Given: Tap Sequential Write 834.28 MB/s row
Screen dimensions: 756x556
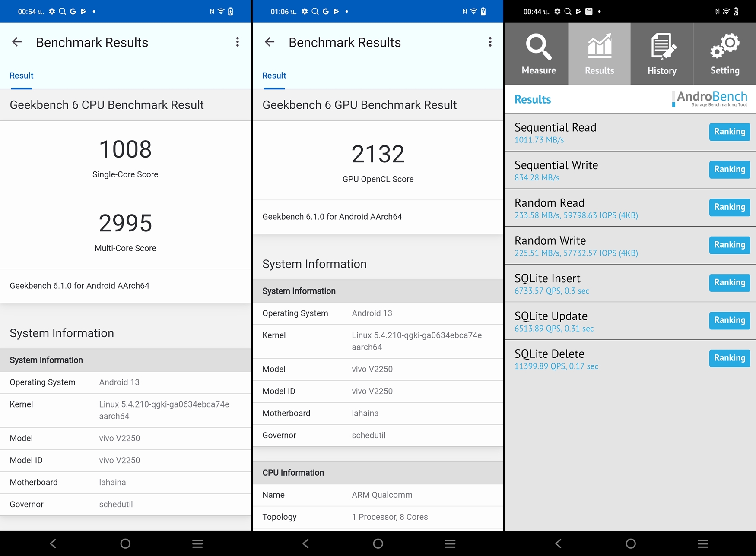Looking at the screenshot, I should click(631, 170).
